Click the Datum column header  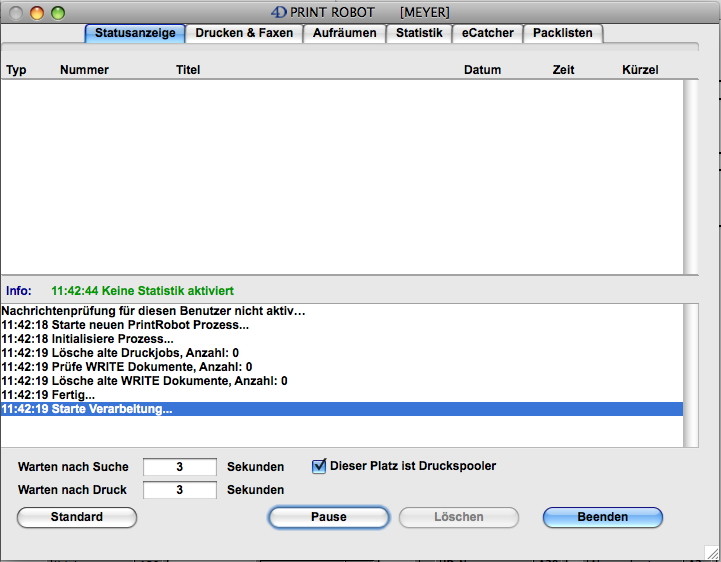(482, 70)
